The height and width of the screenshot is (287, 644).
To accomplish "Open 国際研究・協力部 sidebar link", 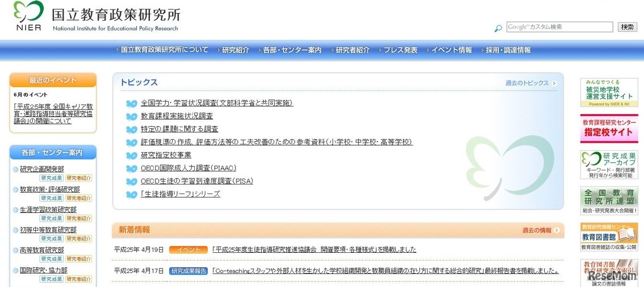I will (43, 270).
